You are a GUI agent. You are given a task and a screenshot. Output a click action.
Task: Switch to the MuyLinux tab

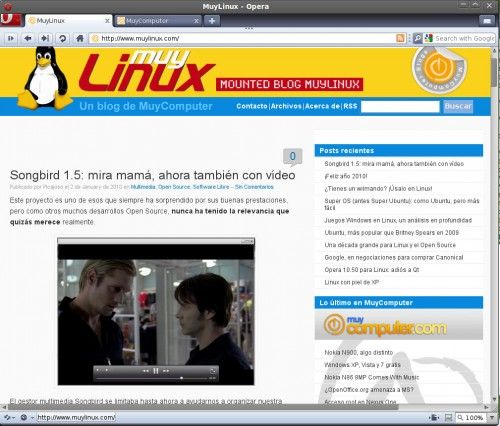coord(69,21)
